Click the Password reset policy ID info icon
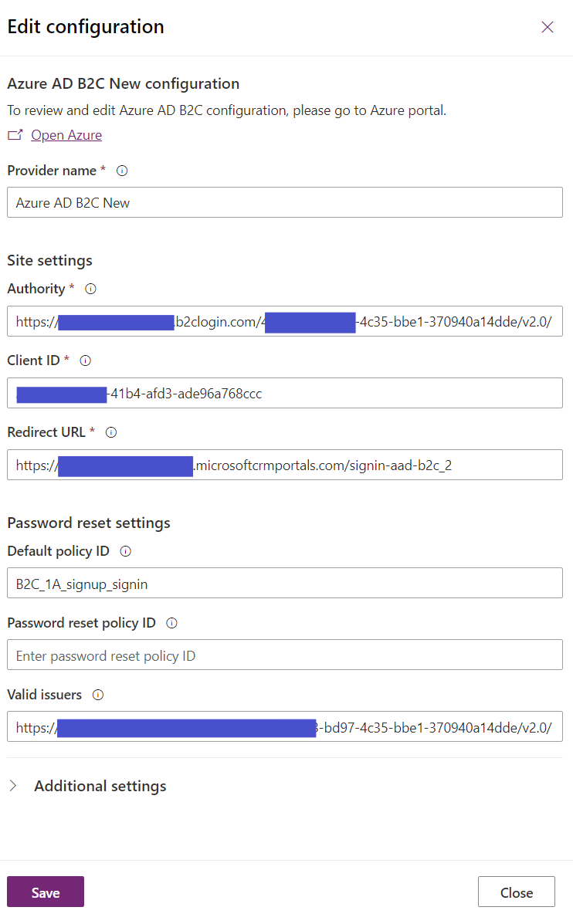573x924 pixels. (x=171, y=624)
